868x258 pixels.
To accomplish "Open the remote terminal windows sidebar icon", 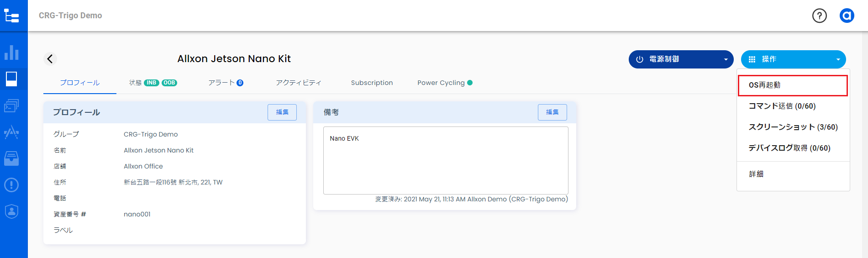I will point(11,105).
